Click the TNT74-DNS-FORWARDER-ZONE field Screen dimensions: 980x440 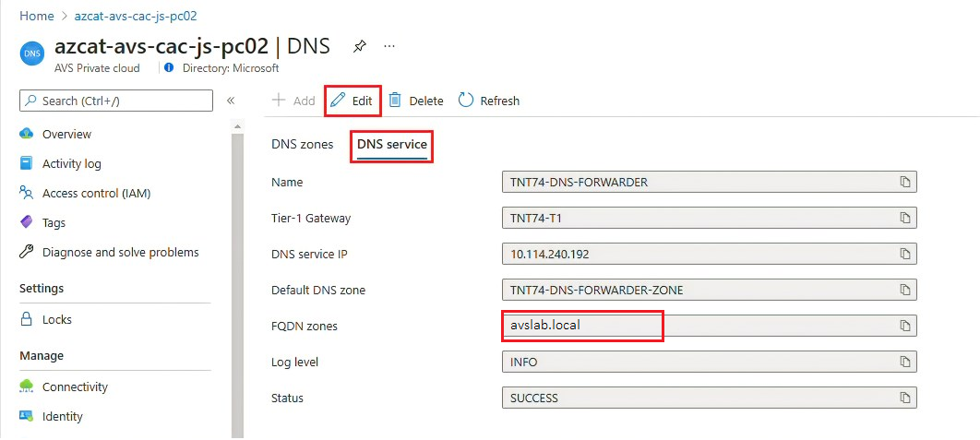click(710, 290)
